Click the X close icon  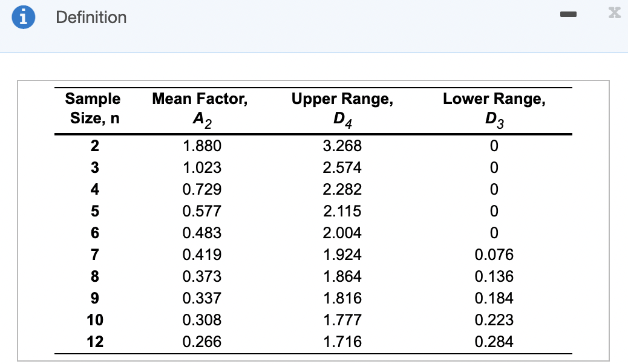click(x=614, y=13)
